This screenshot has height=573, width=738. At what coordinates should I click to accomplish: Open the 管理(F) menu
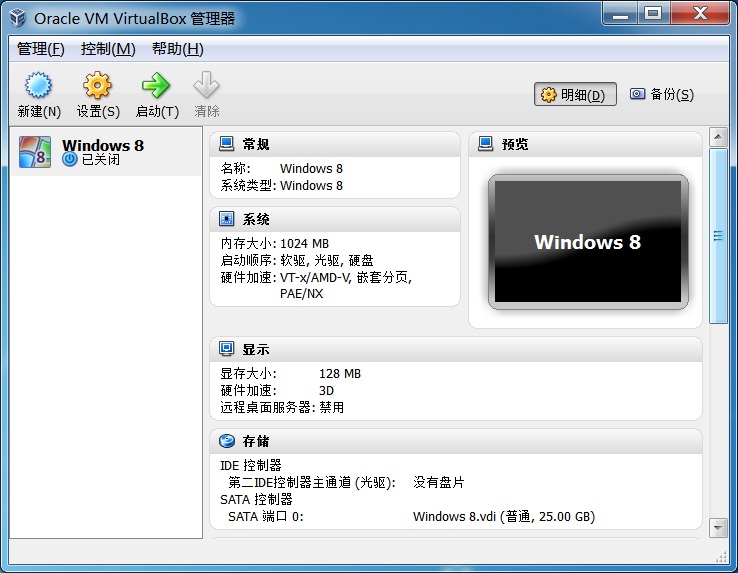click(x=40, y=48)
